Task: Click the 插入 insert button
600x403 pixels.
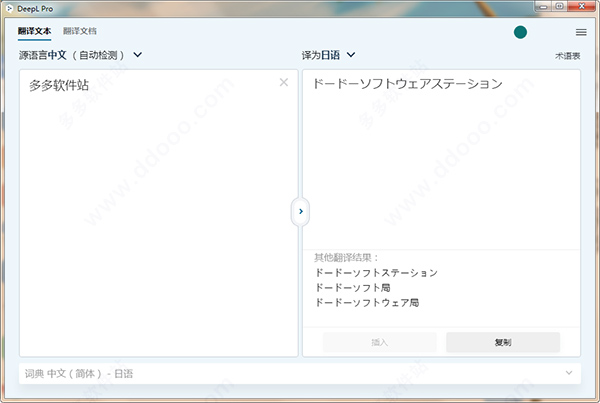Action: pyautogui.click(x=380, y=342)
